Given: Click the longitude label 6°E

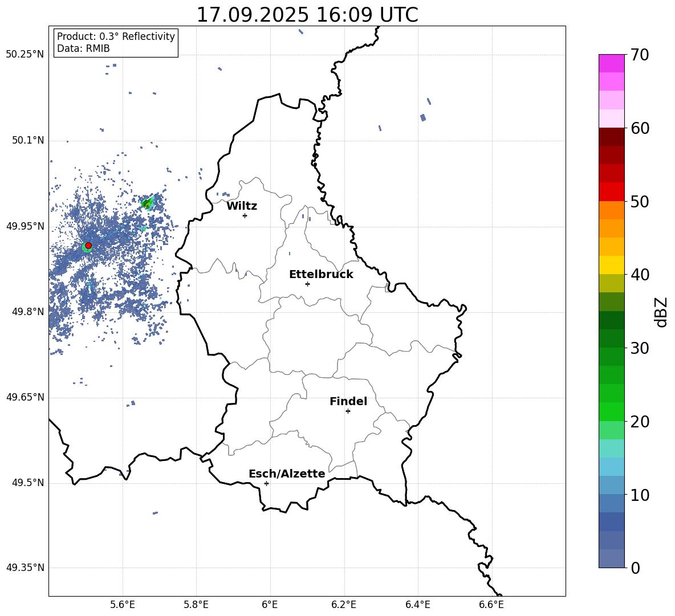Looking at the screenshot, I should (x=270, y=605).
